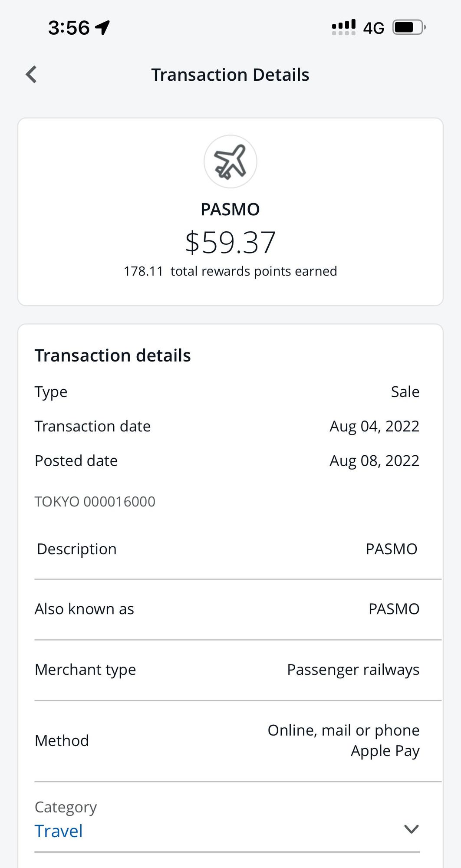Open the Category field label
The width and height of the screenshot is (461, 868).
(x=66, y=807)
